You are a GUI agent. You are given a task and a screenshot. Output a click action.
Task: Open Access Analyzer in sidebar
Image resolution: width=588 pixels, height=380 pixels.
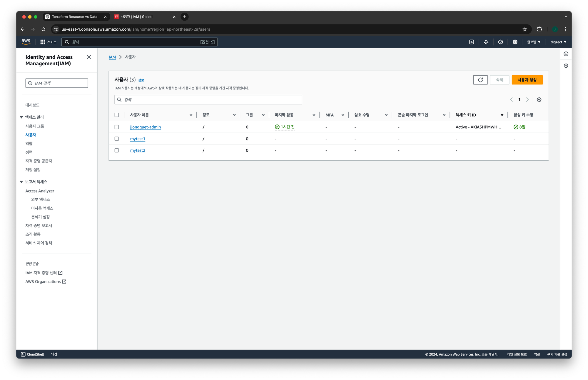click(40, 191)
